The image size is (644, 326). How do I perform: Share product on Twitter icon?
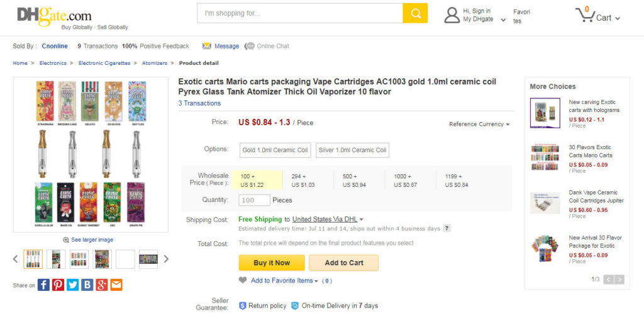click(73, 285)
